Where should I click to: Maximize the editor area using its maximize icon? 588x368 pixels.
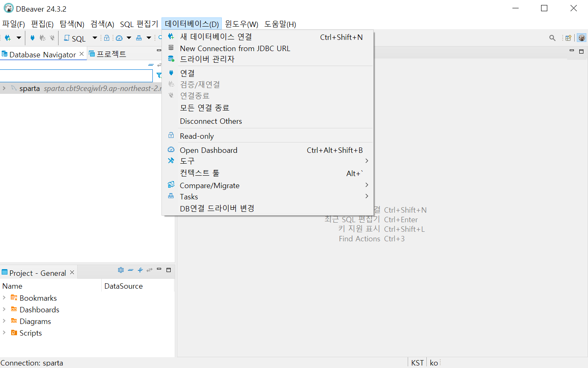tap(581, 51)
